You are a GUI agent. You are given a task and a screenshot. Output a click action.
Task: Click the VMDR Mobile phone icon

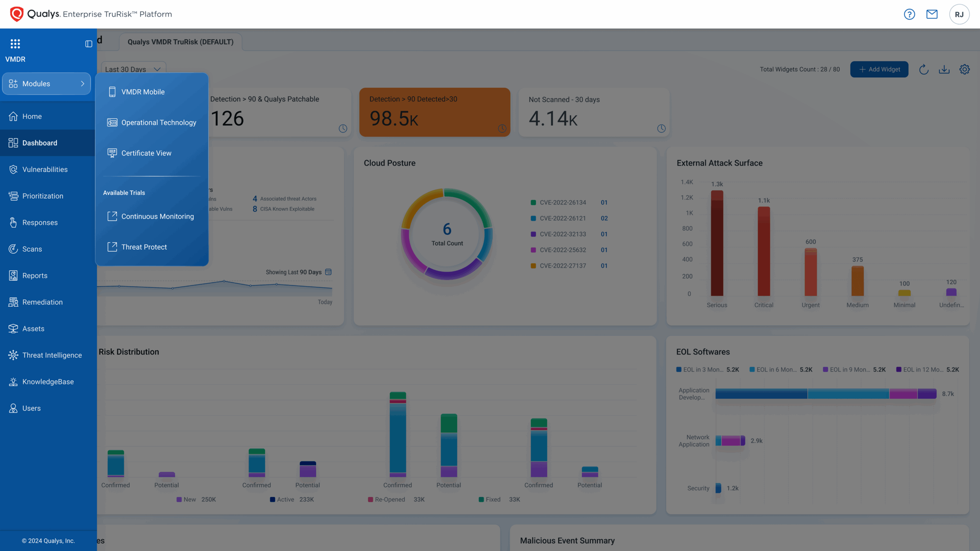click(112, 92)
